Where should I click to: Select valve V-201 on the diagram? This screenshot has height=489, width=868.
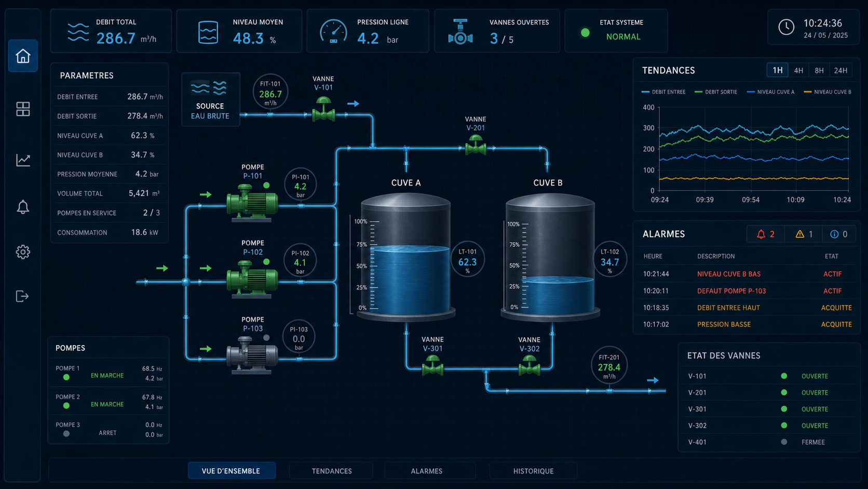(476, 145)
